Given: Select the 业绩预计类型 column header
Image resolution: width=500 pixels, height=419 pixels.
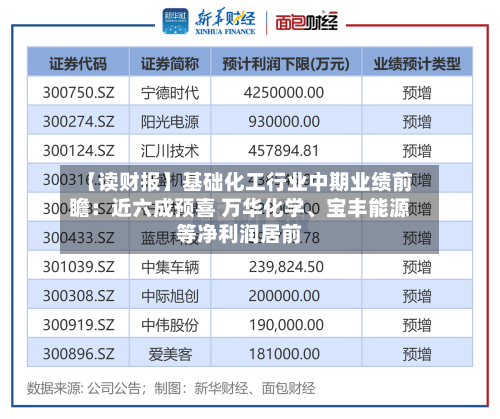Looking at the screenshot, I should (x=417, y=63).
